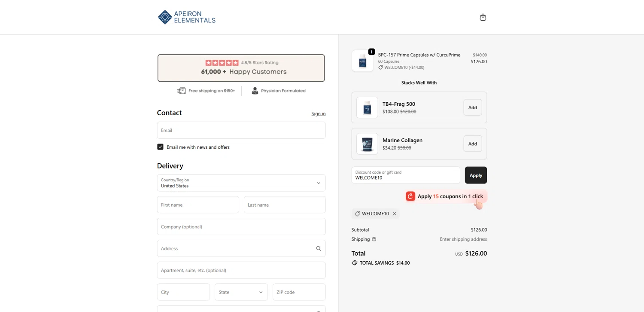Click the TB4-Frag 500 product thumbnail

[367, 107]
